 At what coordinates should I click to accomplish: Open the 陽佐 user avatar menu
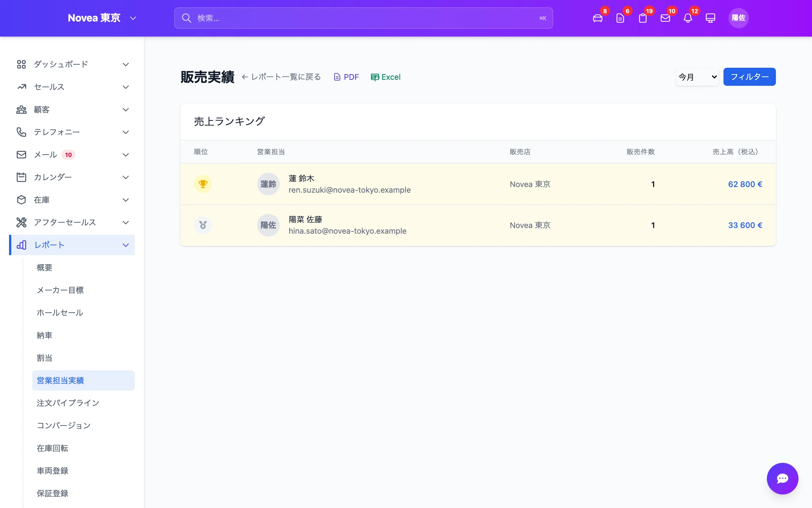click(x=739, y=18)
